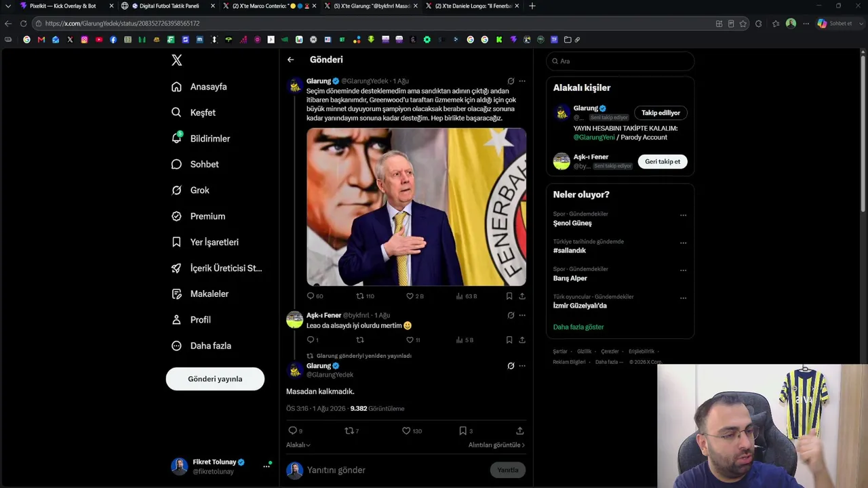Repost the main post with 7 reposts
Image resolution: width=868 pixels, height=488 pixels.
coord(352,430)
